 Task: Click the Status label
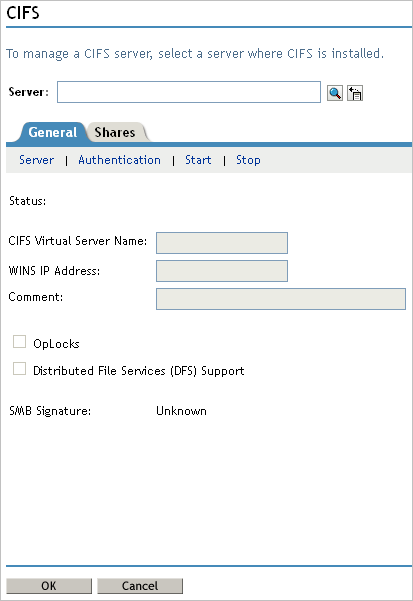point(28,201)
